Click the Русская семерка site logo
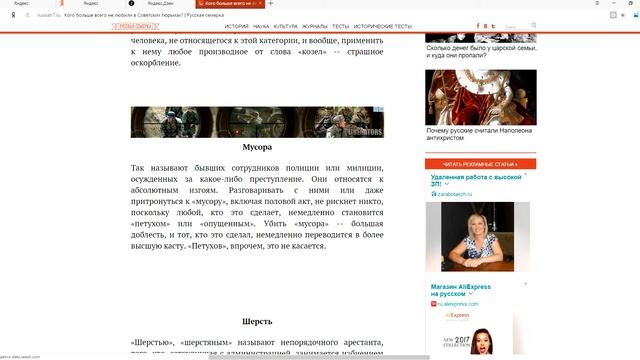The width and height of the screenshot is (640, 360). coord(136,26)
